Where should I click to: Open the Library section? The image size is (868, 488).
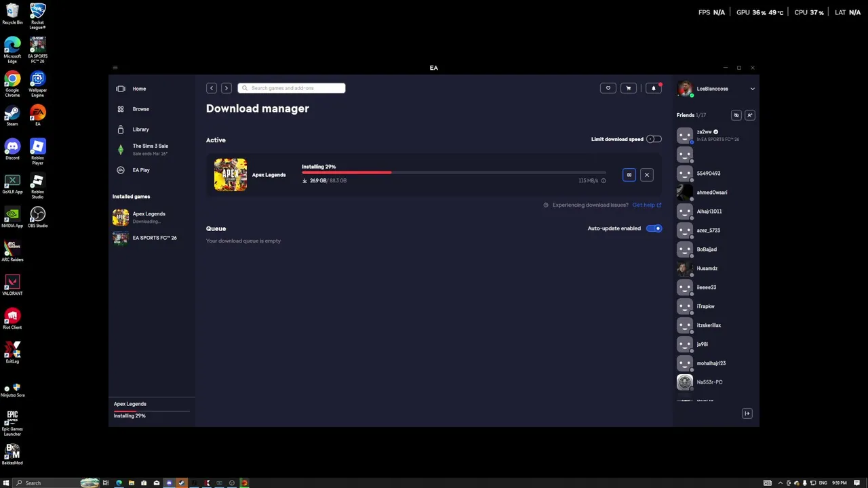pyautogui.click(x=140, y=129)
